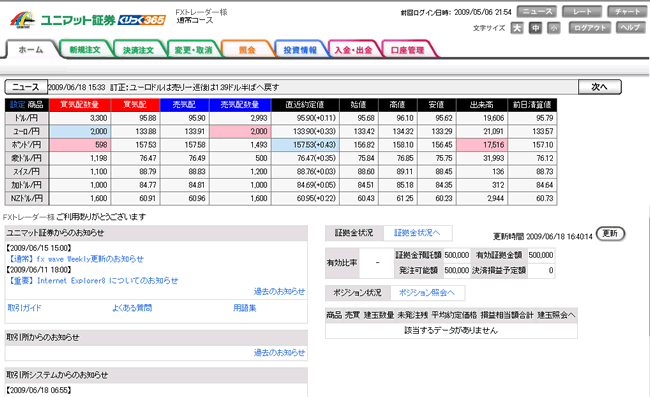Click the 発注可能額 value 500,000
Screen dimensions: 650x397
tap(456, 270)
